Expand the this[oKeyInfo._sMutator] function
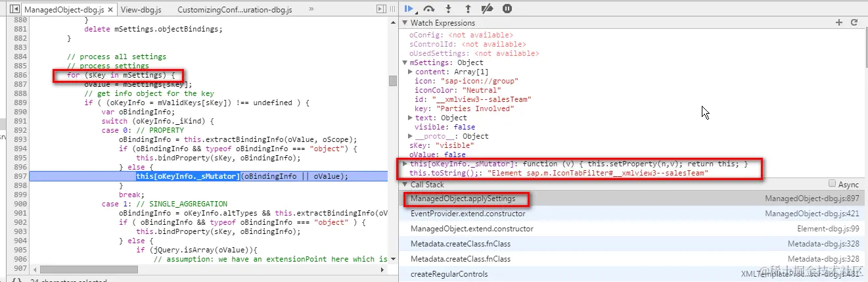868x282 pixels. tap(406, 164)
